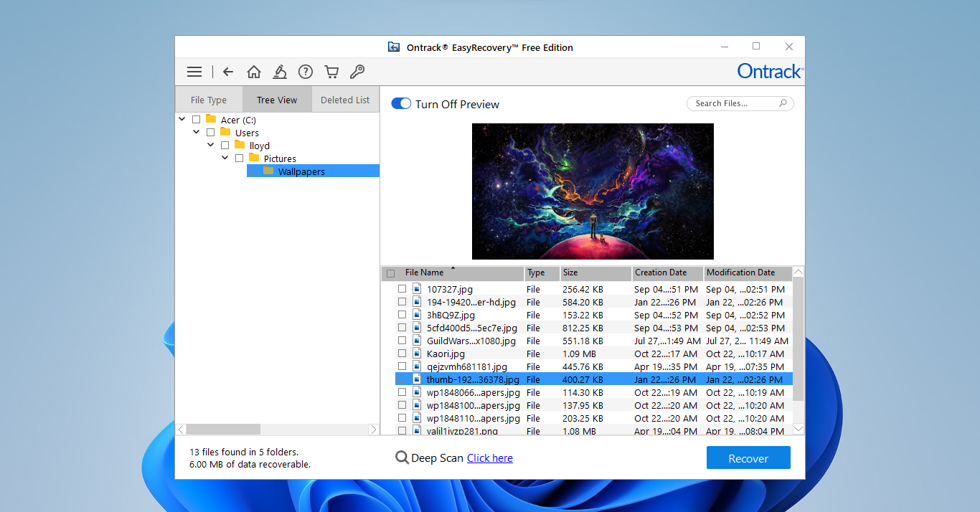
Task: Open Help question mark icon
Action: click(306, 72)
